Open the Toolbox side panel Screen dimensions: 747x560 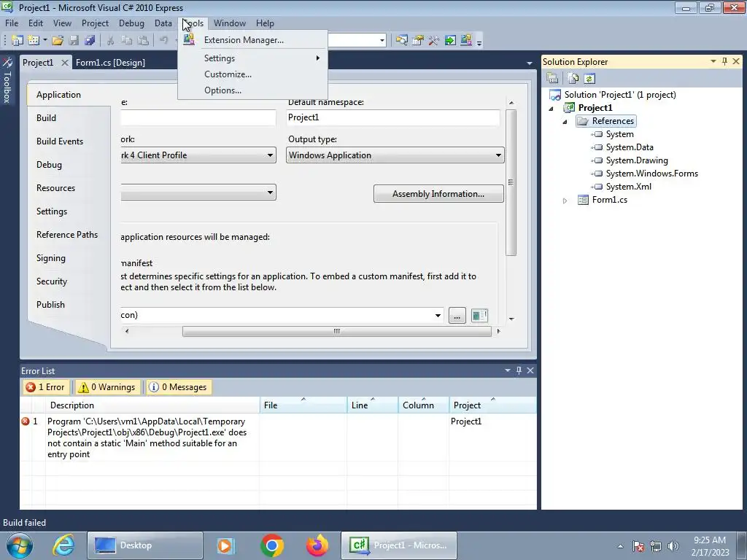[x=7, y=80]
